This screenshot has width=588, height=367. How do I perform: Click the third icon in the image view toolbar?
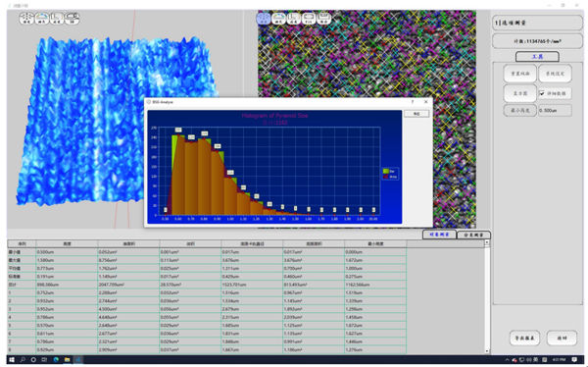(x=294, y=19)
